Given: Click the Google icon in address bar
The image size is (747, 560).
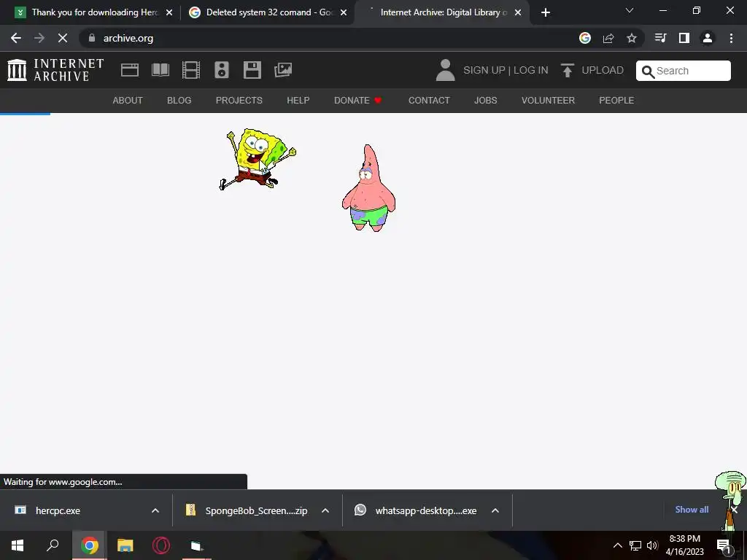Looking at the screenshot, I should tap(585, 38).
